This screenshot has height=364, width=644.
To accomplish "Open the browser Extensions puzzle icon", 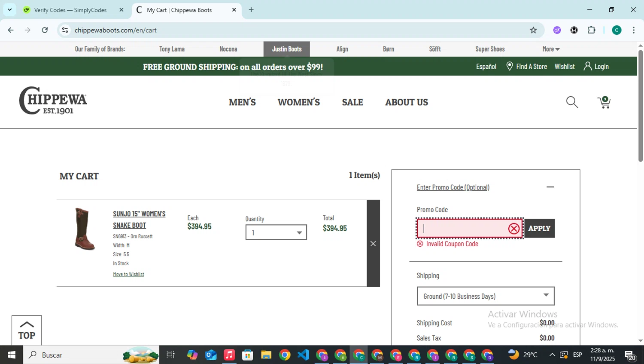I will click(x=591, y=30).
